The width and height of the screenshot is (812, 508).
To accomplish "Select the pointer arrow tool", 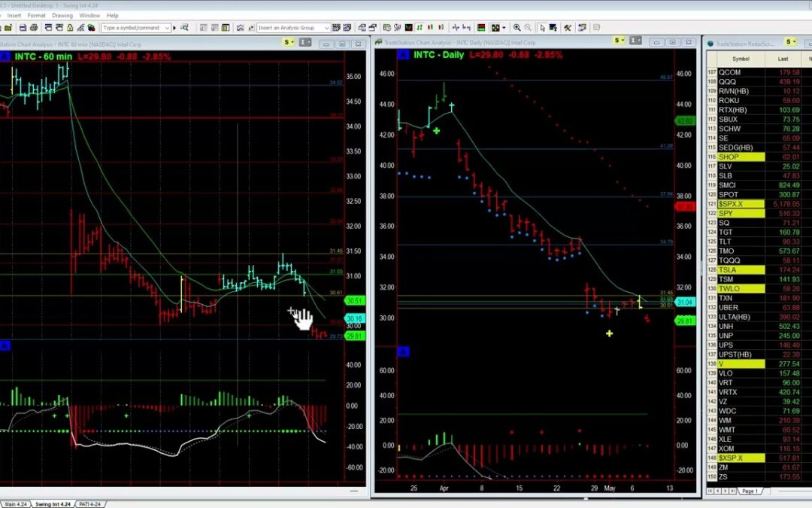I will point(542,28).
